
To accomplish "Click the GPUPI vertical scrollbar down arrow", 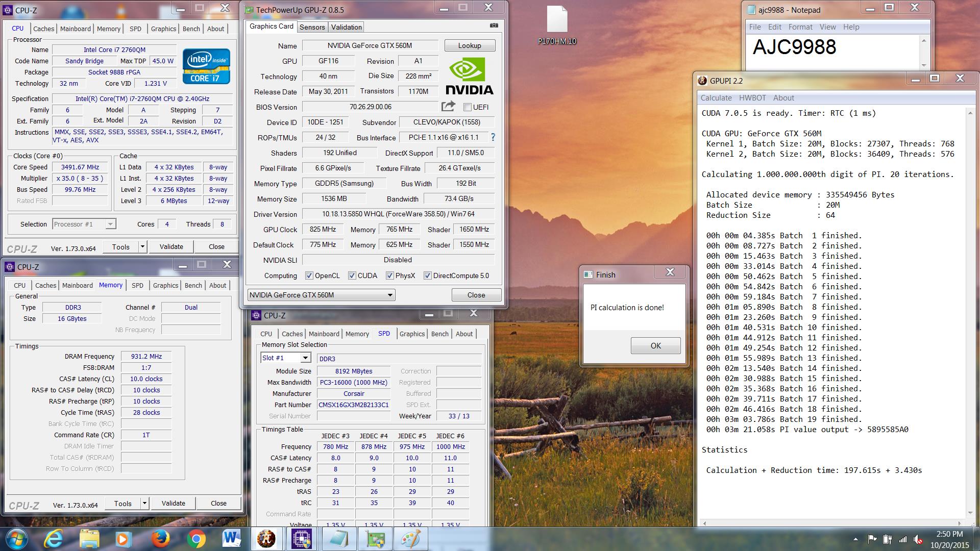I will click(x=970, y=513).
